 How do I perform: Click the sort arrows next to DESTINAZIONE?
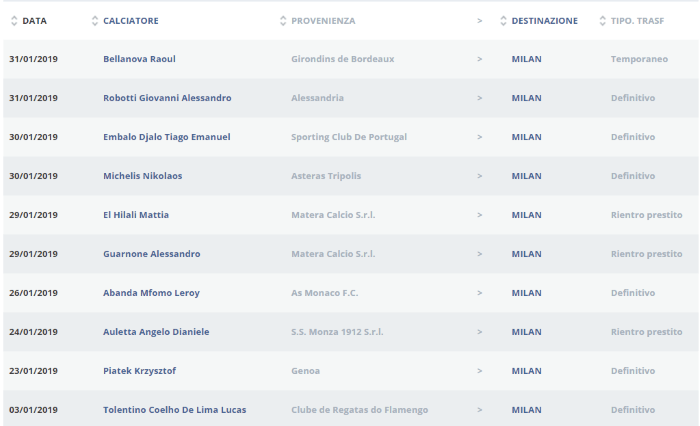pos(503,21)
